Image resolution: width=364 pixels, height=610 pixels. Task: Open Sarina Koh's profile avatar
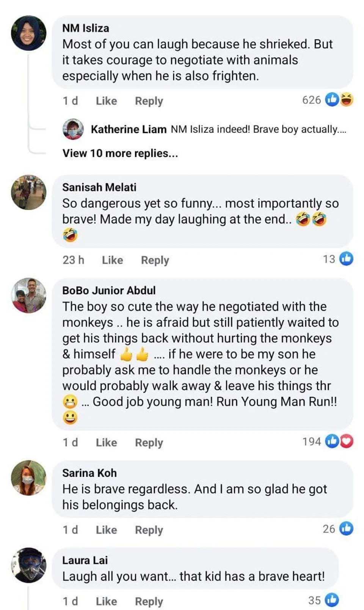[x=29, y=478]
